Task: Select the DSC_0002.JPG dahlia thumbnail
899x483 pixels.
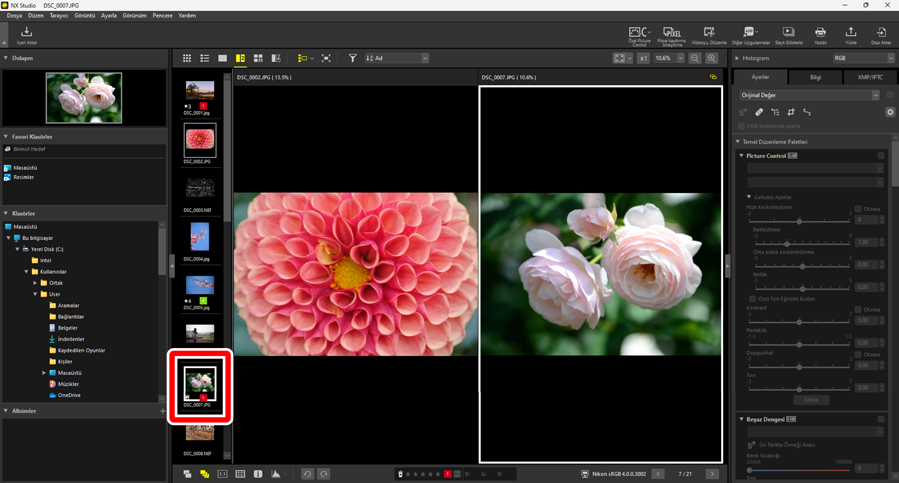Action: click(x=199, y=141)
